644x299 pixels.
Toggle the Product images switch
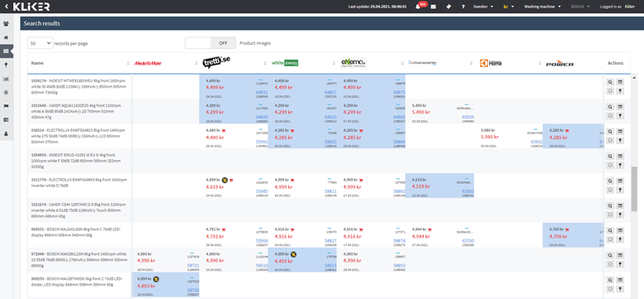point(211,43)
